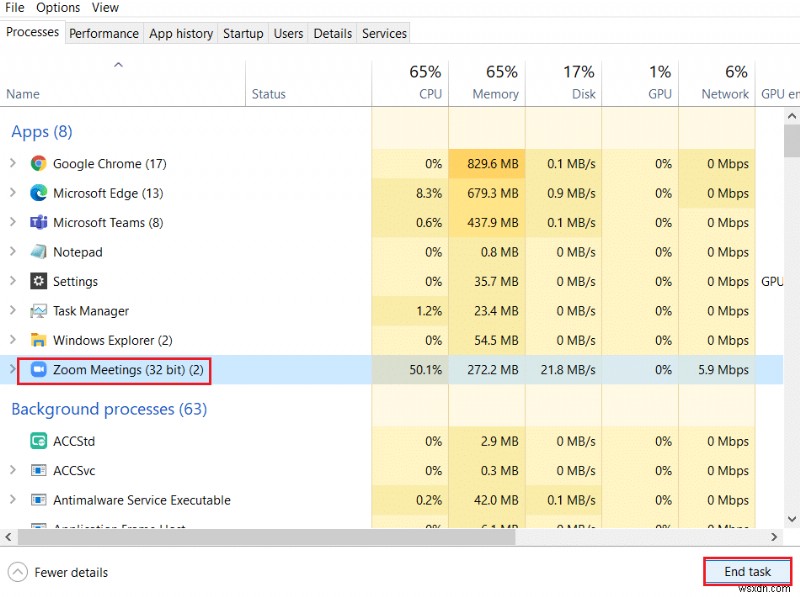
Task: Open the Options menu
Action: [58, 8]
